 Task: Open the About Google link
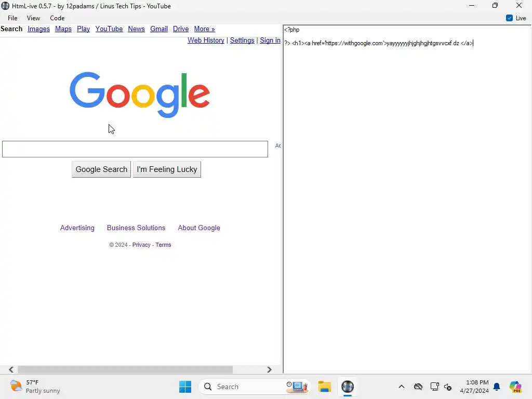pos(199,228)
